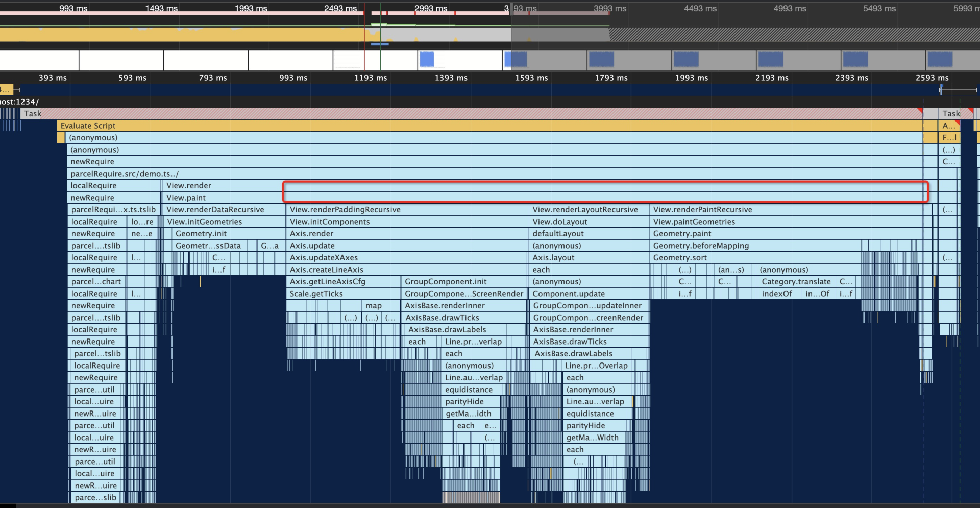Click the Component.update frame
The image size is (980, 508).
(590, 294)
